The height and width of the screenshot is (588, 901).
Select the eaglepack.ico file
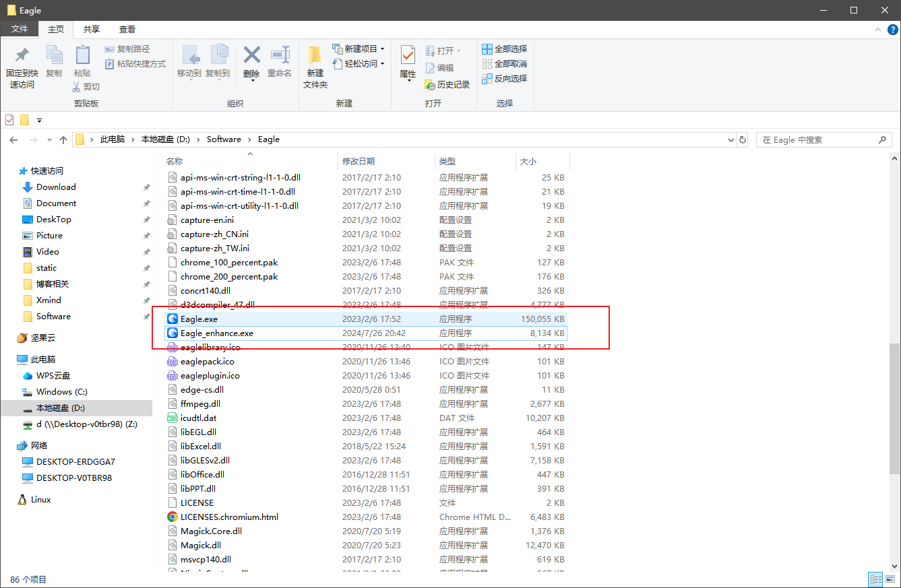[365, 361]
